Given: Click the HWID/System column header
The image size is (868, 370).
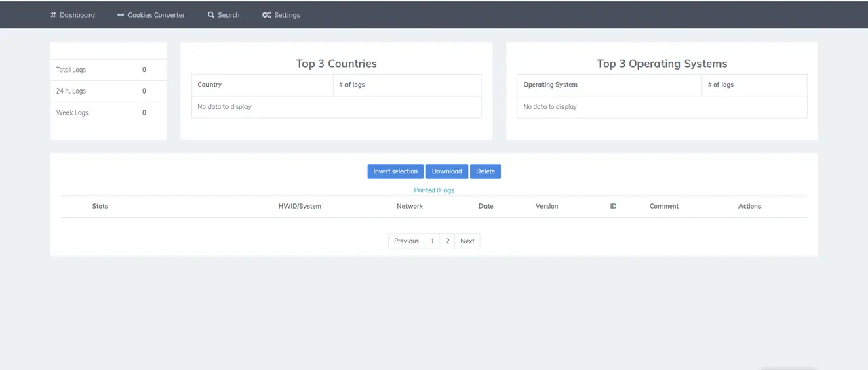Looking at the screenshot, I should [x=300, y=206].
